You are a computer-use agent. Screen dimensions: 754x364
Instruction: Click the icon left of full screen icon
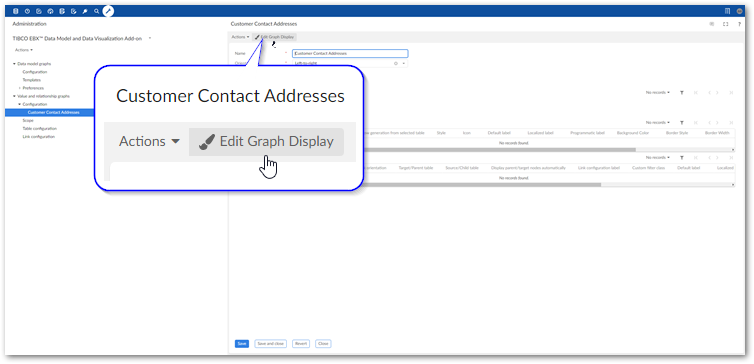pyautogui.click(x=712, y=24)
